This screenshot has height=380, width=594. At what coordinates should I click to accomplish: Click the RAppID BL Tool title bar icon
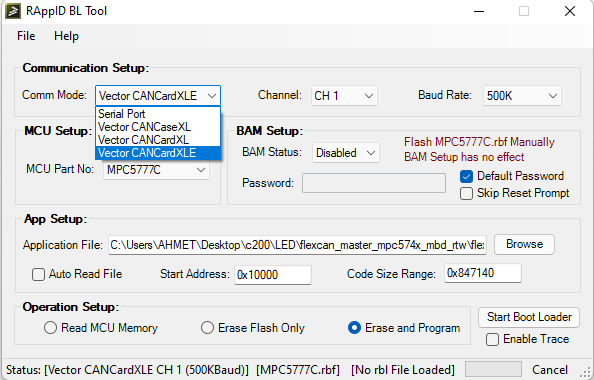(13, 11)
